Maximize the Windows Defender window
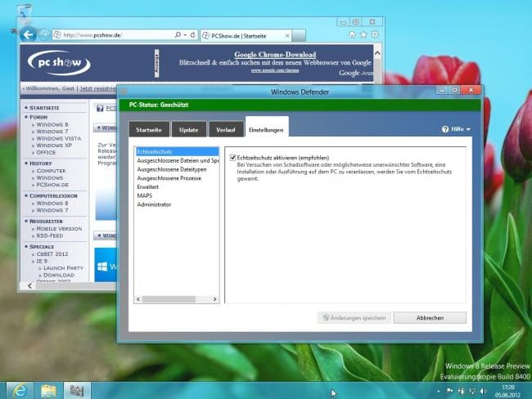This screenshot has width=532, height=399. [x=454, y=90]
